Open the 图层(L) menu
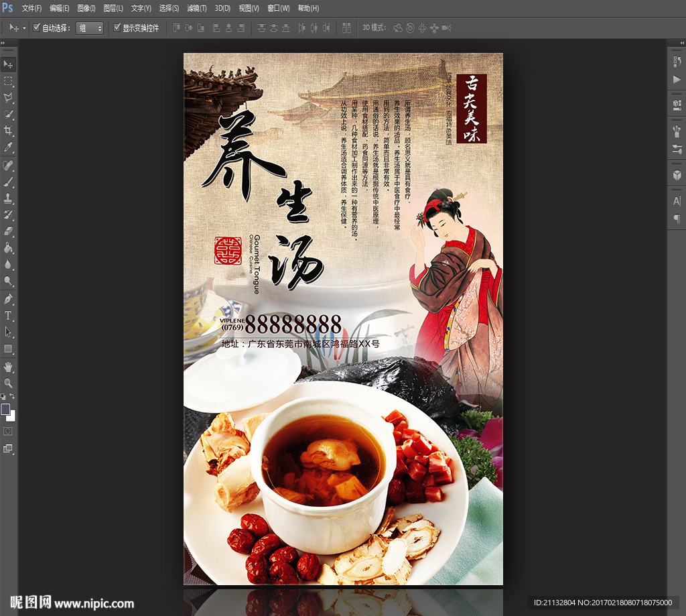This screenshot has height=616, width=686. [113, 8]
